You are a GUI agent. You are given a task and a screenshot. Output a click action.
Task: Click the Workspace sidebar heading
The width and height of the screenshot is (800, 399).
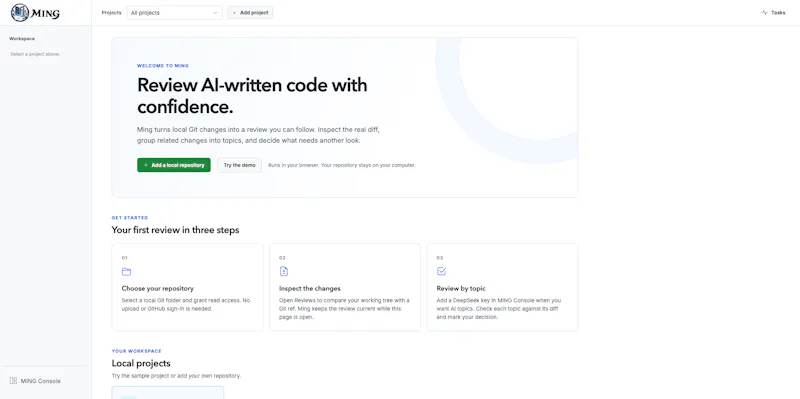22,39
